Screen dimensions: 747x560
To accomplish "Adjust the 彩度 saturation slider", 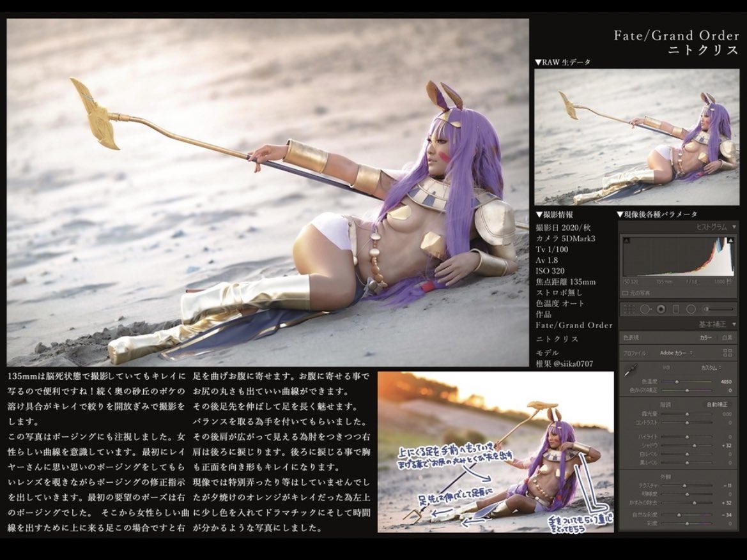I will pyautogui.click(x=686, y=524).
